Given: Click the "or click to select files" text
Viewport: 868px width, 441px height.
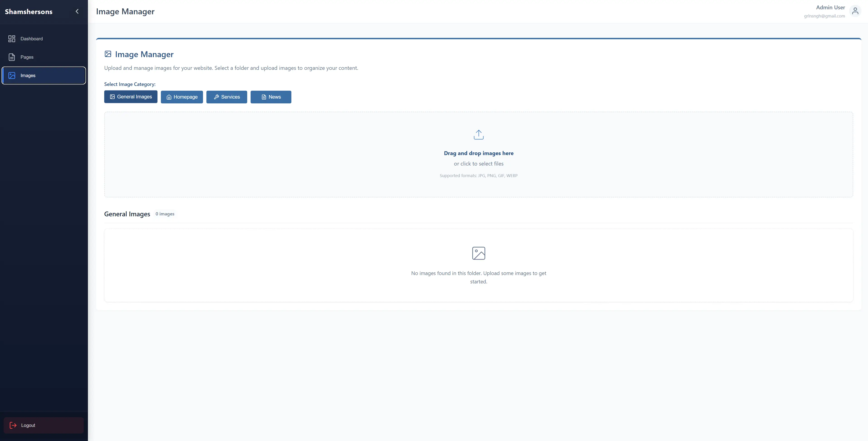Looking at the screenshot, I should [479, 163].
